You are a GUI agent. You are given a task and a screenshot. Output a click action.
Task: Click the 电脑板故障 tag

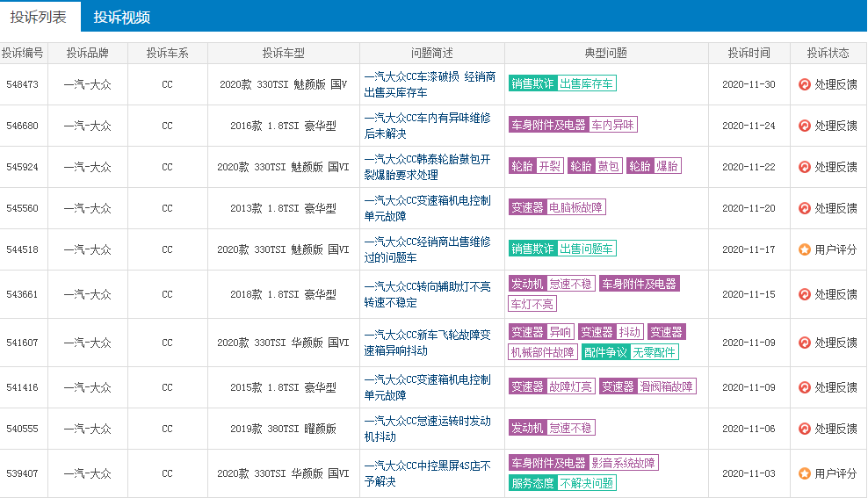(575, 207)
